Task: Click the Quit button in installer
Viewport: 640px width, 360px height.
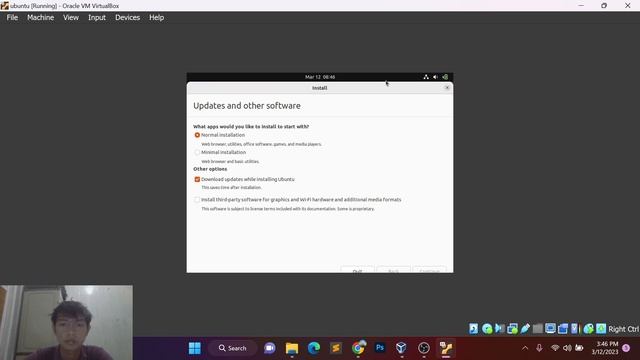Action: pyautogui.click(x=357, y=271)
